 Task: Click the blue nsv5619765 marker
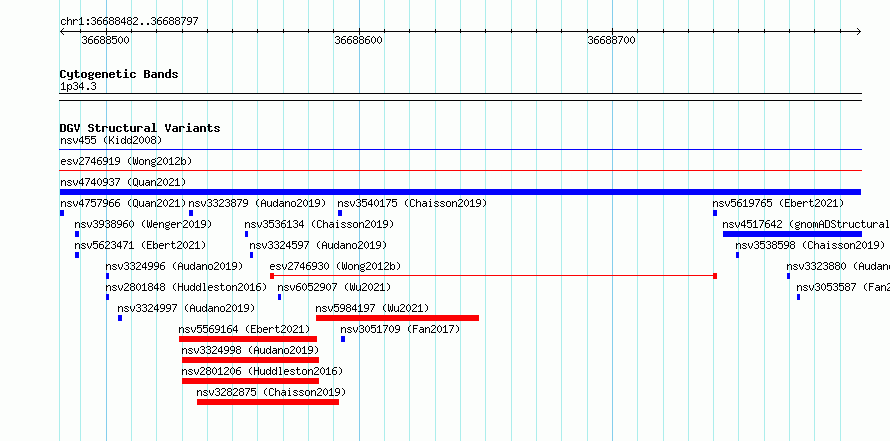click(x=715, y=213)
